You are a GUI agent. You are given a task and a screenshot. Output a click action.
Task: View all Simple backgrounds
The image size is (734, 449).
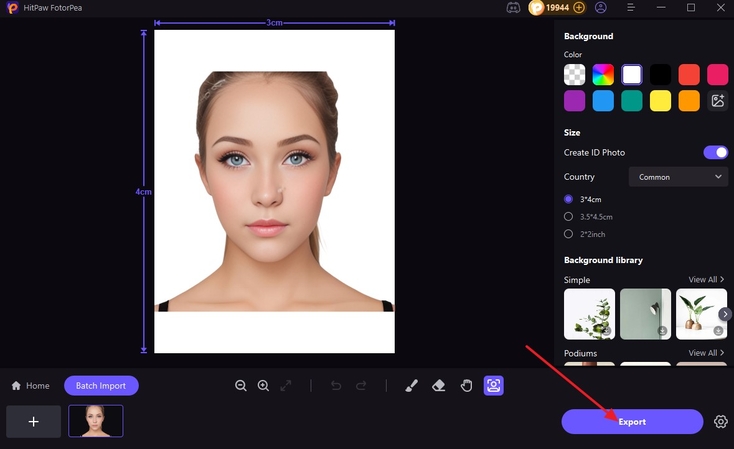tap(706, 280)
